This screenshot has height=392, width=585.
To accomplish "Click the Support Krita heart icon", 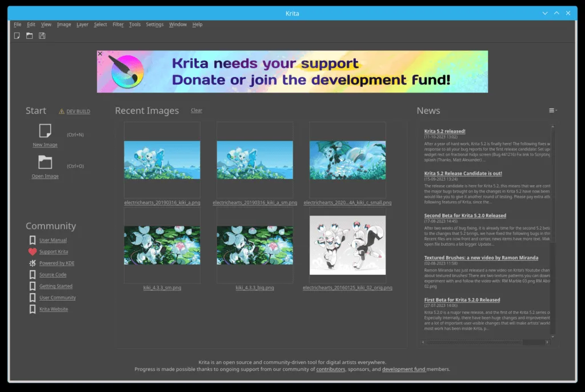I will (33, 251).
